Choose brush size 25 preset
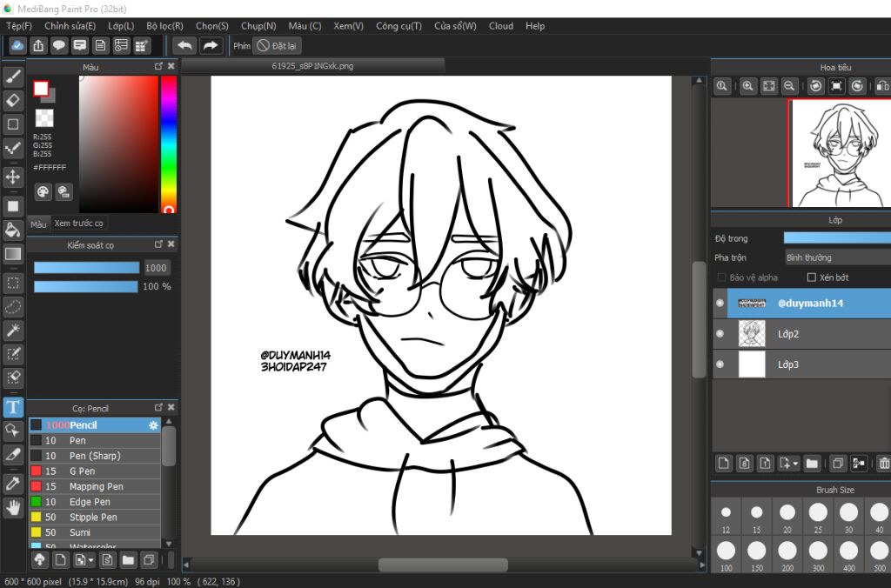 [818, 517]
